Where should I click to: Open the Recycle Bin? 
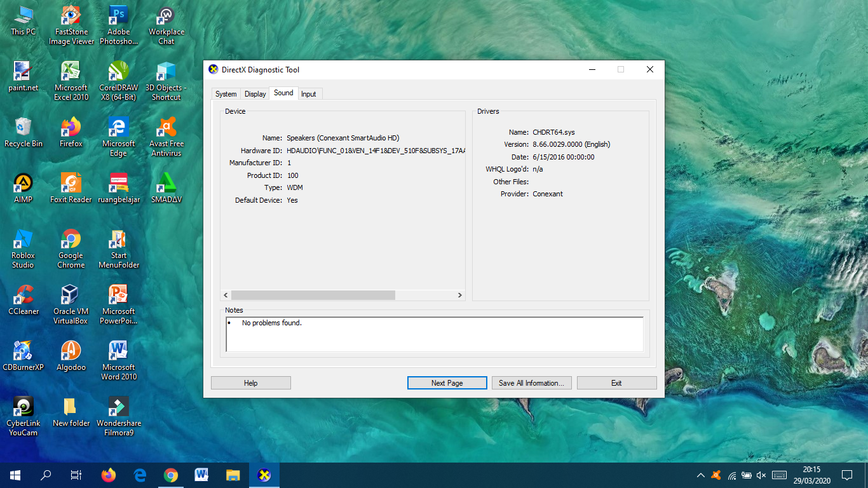[24, 132]
